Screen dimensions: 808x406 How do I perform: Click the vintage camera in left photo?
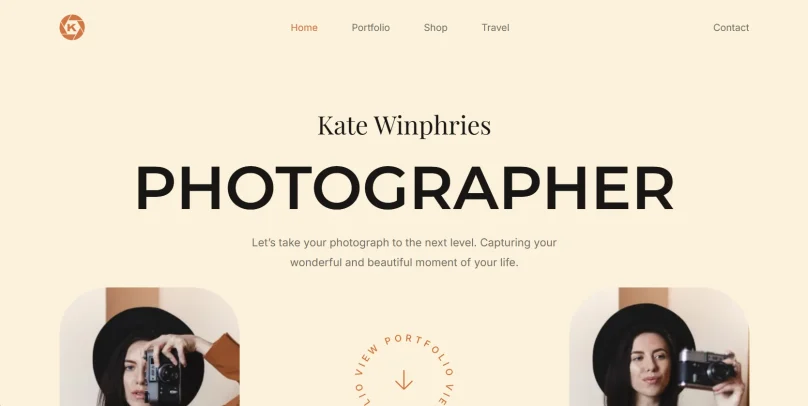click(162, 375)
